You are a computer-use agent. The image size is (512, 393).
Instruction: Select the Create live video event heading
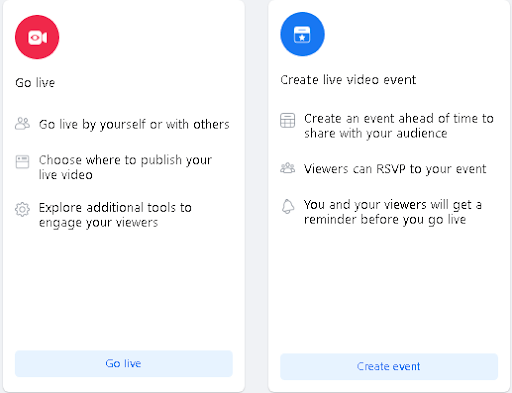348,80
